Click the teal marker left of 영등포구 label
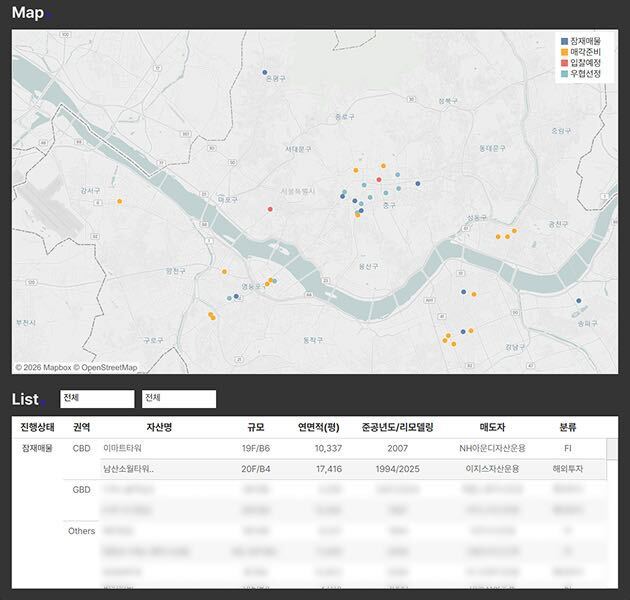This screenshot has height=600, width=630. tap(230, 298)
